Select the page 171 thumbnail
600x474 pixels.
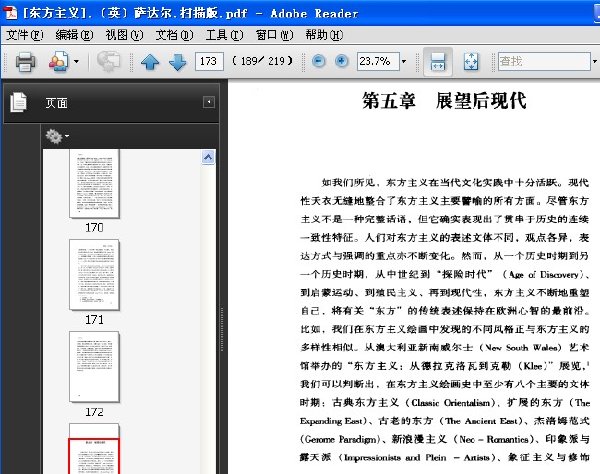95,275
